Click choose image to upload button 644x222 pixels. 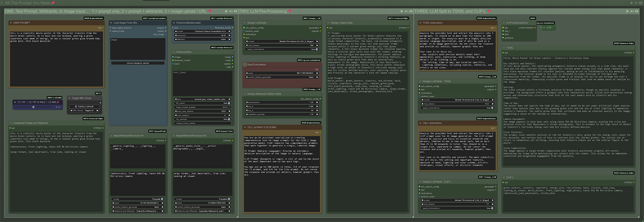coord(138,63)
